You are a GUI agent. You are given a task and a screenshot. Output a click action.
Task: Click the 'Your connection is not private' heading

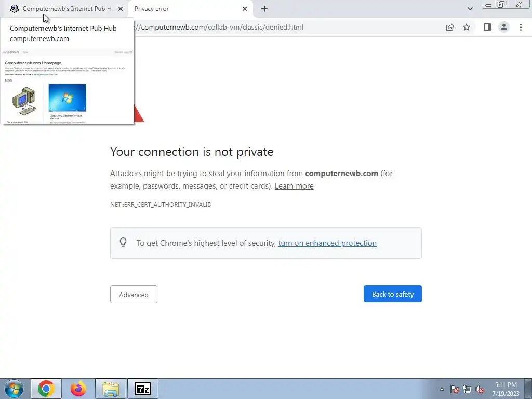[x=192, y=152]
